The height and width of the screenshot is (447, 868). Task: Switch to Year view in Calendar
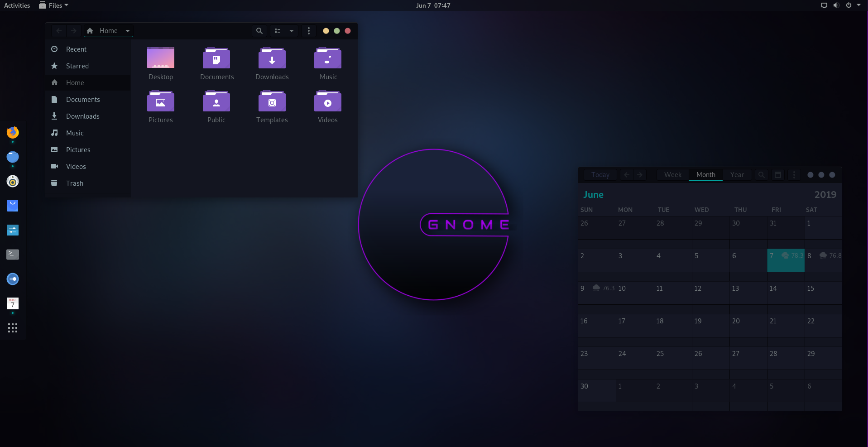click(737, 175)
